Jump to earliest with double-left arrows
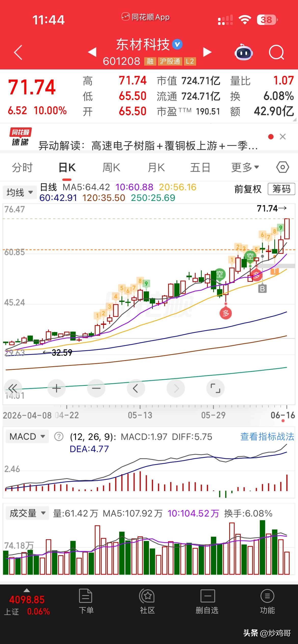This screenshot has width=298, height=644. 13,388
